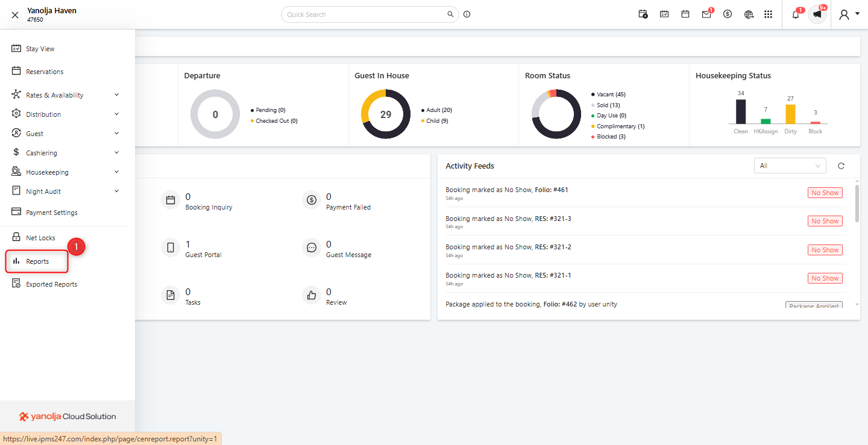Screen dimensions: 868x445
Task: Click the Vacant (45) legend entry
Action: (x=609, y=95)
